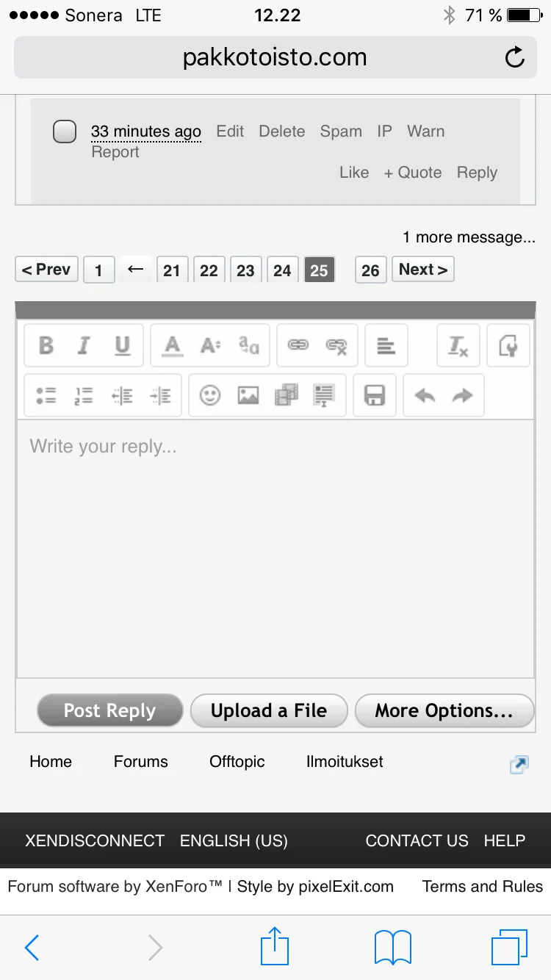Insert a link with the chain icon
The image size is (551, 980).
coord(298,345)
